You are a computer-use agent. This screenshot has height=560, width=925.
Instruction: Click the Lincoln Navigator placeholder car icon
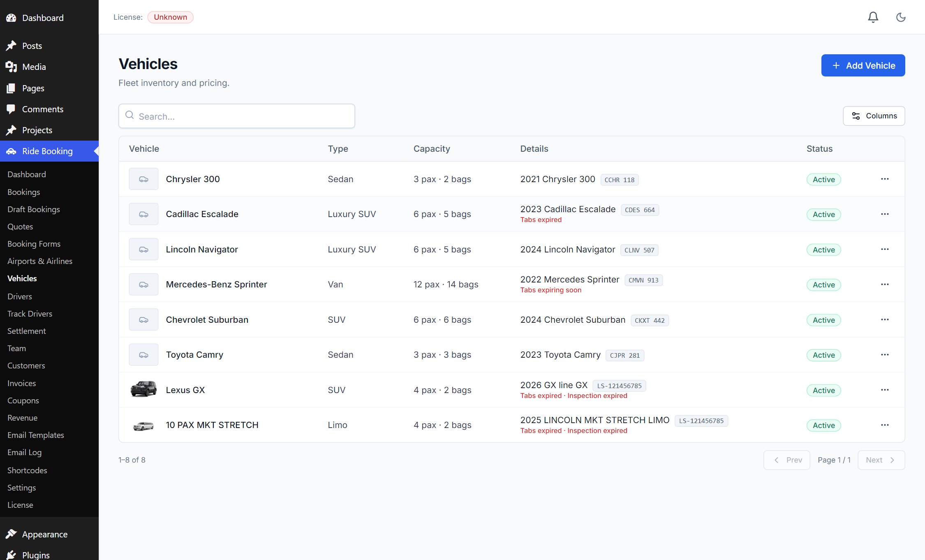[x=143, y=249]
